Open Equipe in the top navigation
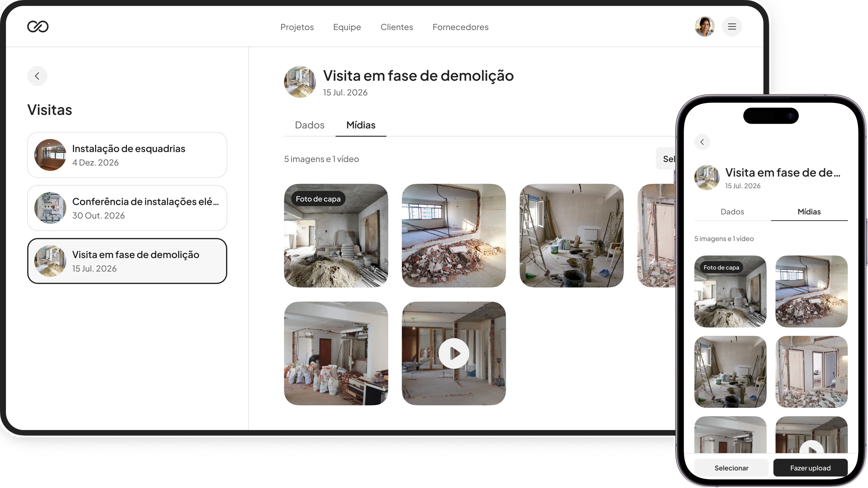Viewport: 868px width, 488px height. pyautogui.click(x=347, y=27)
